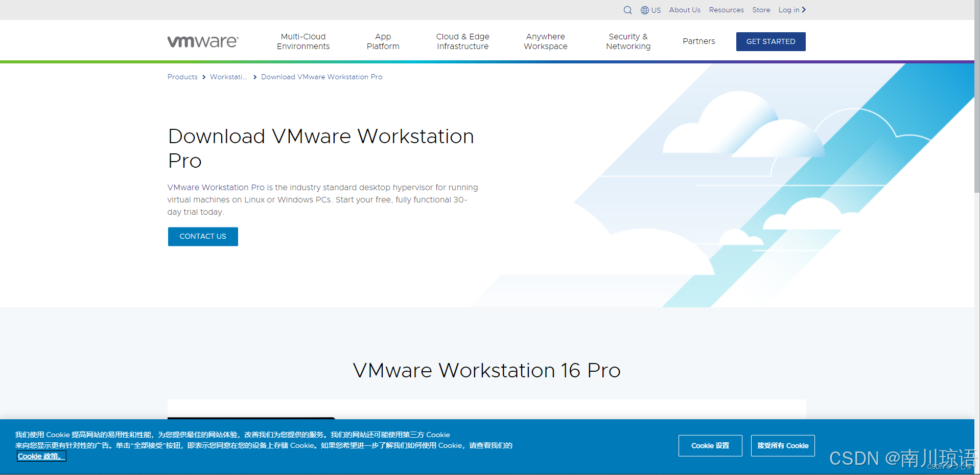
Task: Open the App Platform menu
Action: (383, 41)
